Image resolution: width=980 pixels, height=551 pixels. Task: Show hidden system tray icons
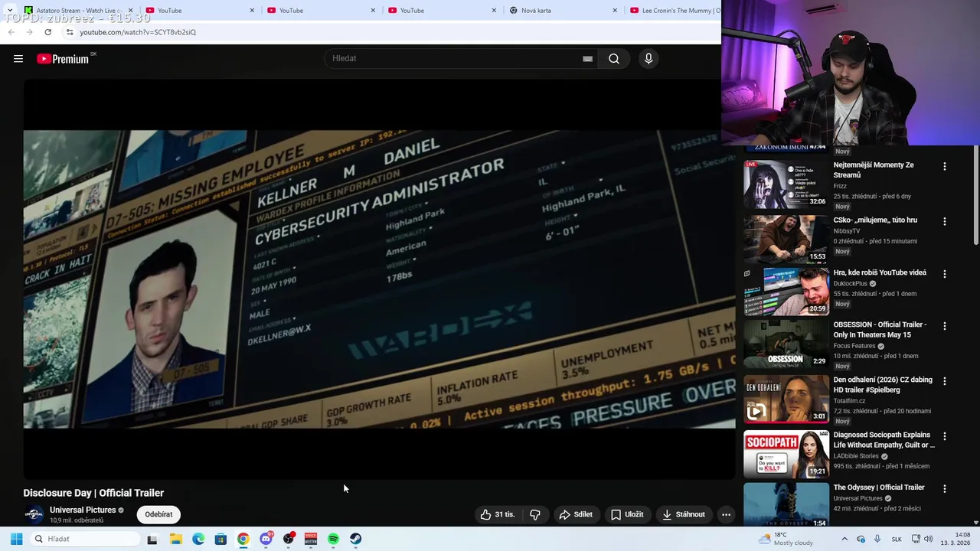click(844, 539)
